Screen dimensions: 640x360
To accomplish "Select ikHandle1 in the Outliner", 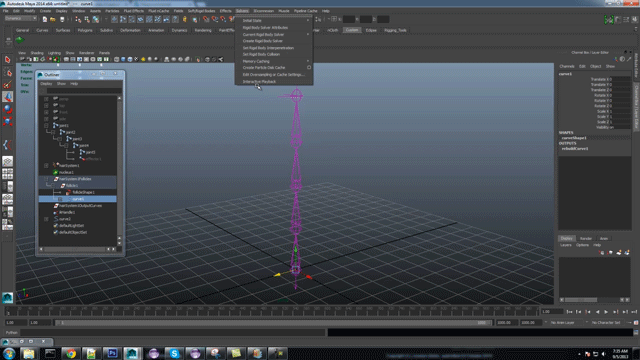I will [67, 212].
